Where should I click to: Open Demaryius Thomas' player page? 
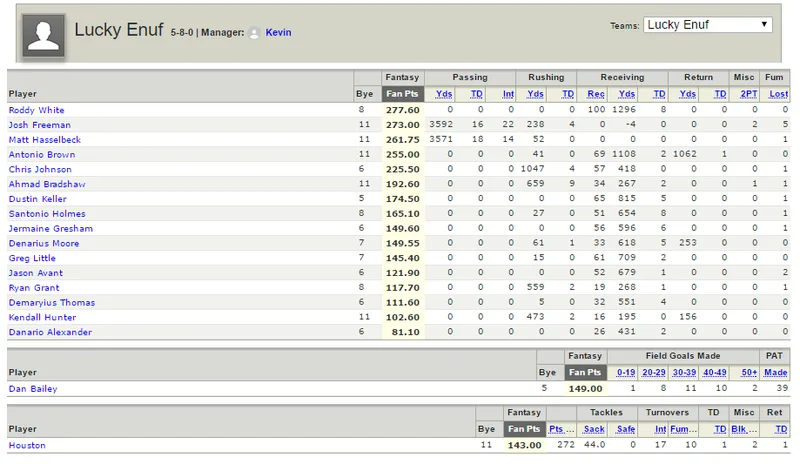tap(52, 302)
